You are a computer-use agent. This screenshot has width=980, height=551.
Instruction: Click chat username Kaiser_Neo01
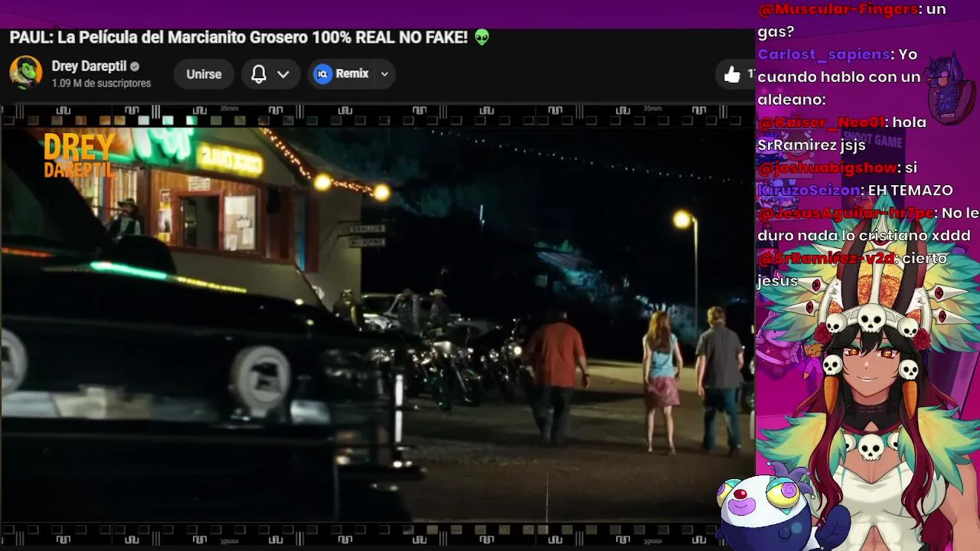click(821, 122)
